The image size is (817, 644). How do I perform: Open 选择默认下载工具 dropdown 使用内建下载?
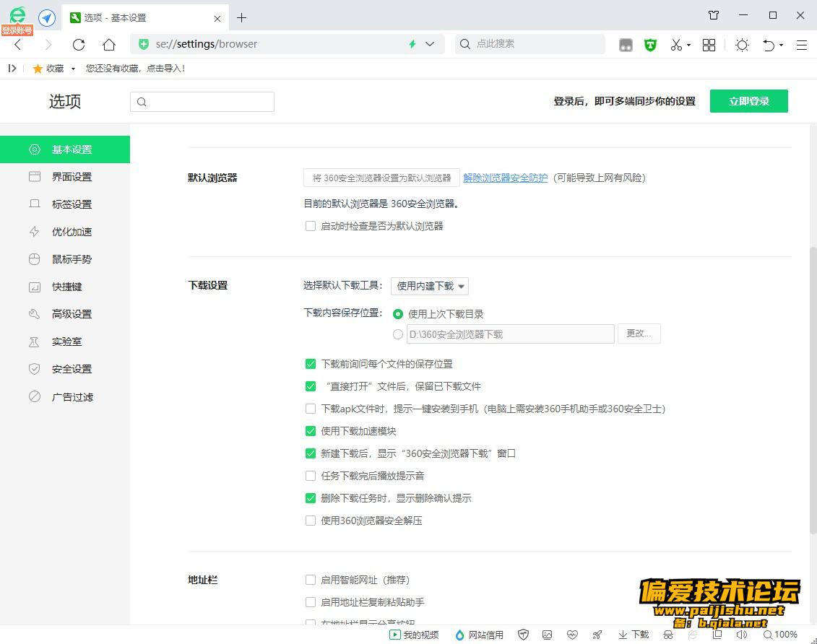(430, 286)
